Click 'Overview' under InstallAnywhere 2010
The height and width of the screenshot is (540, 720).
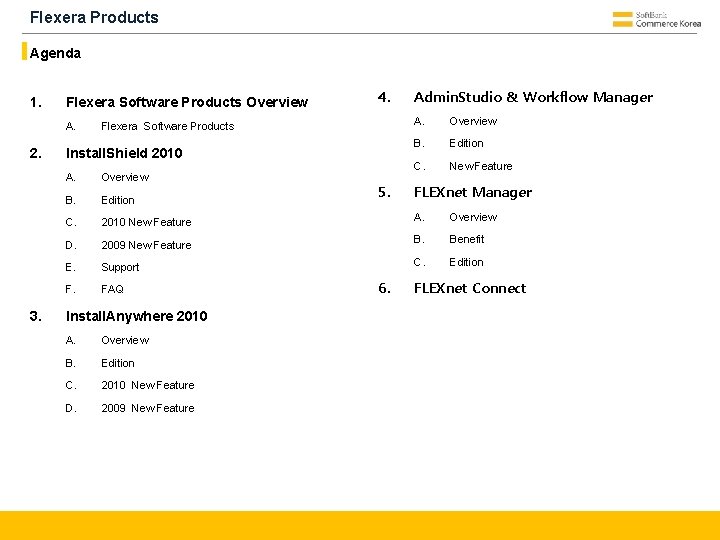(125, 340)
